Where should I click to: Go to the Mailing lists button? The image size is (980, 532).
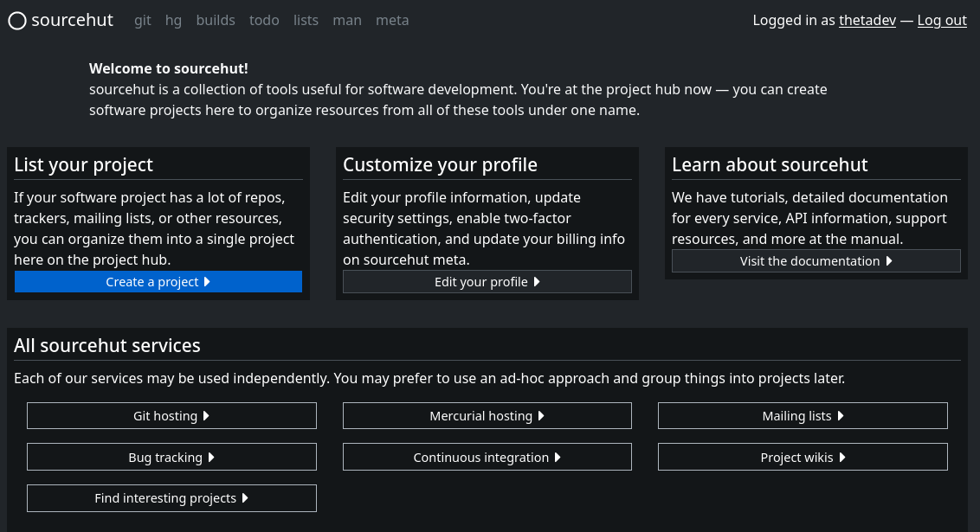803,416
